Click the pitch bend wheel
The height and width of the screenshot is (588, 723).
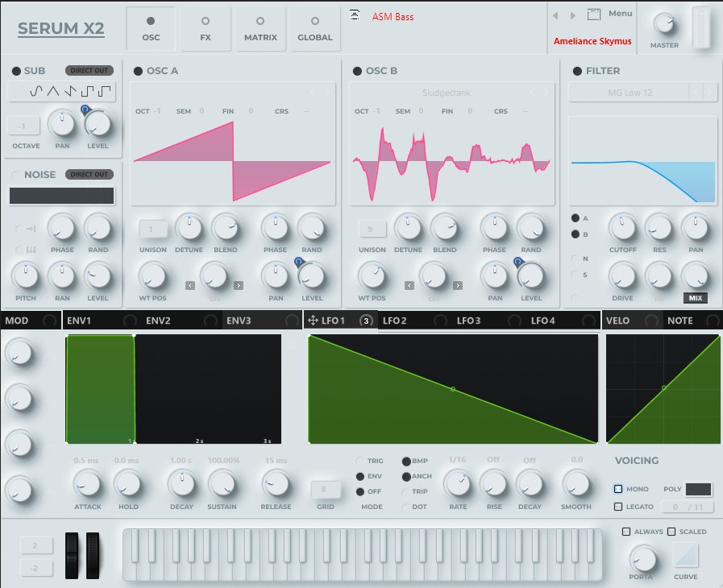click(x=72, y=555)
